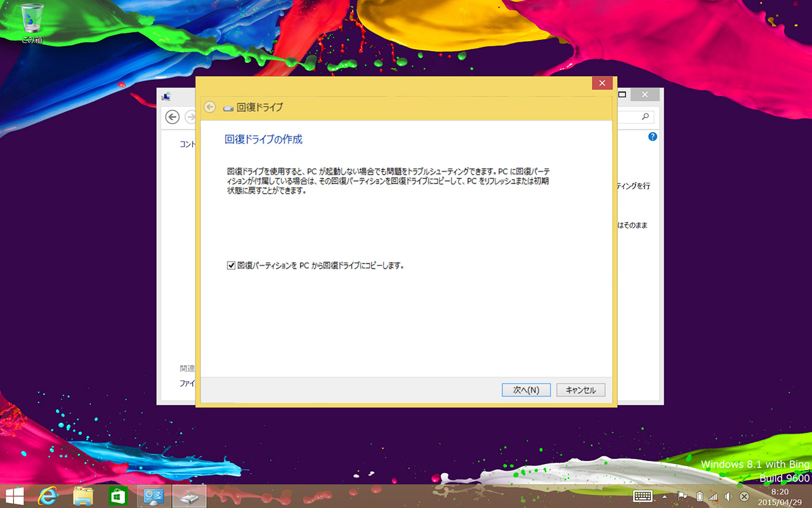
Task: Switch to the Control Panel taskbar window
Action: tap(154, 496)
